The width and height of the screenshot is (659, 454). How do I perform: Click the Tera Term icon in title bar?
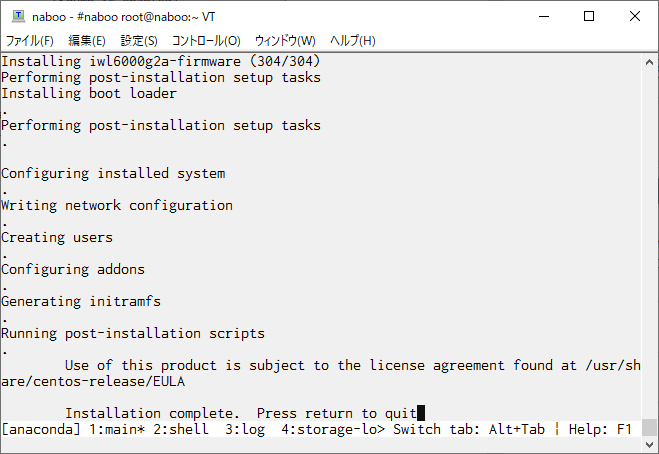(x=18, y=16)
